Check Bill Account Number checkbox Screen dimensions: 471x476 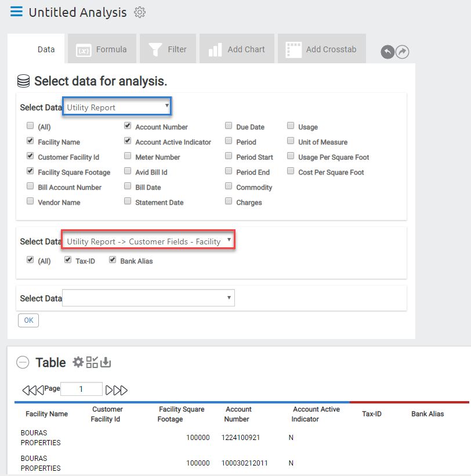coord(30,186)
